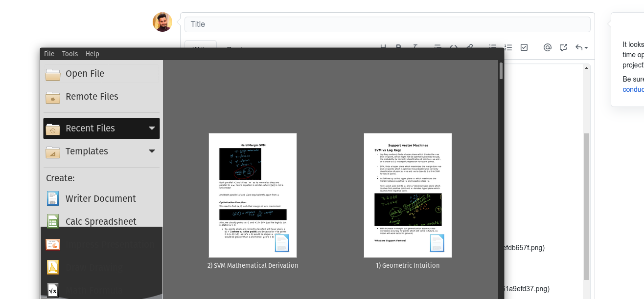Open the saved replies dropdown in GitHub editor
644x299 pixels.
pos(581,47)
